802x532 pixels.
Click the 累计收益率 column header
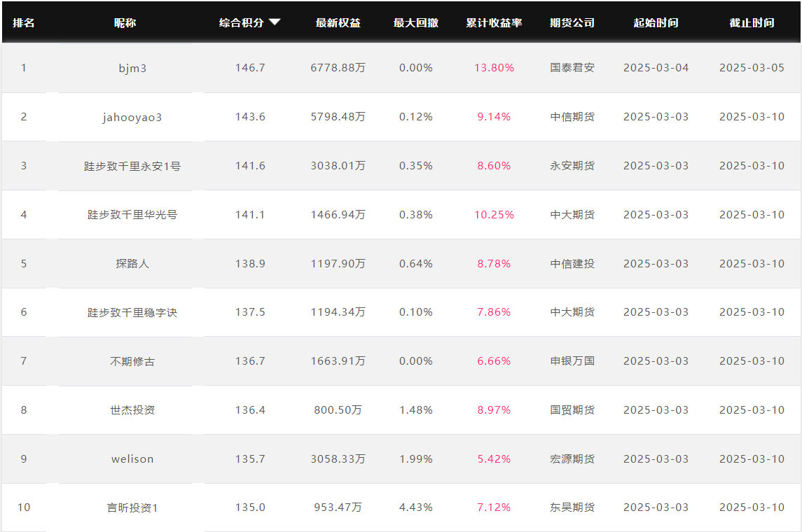494,22
